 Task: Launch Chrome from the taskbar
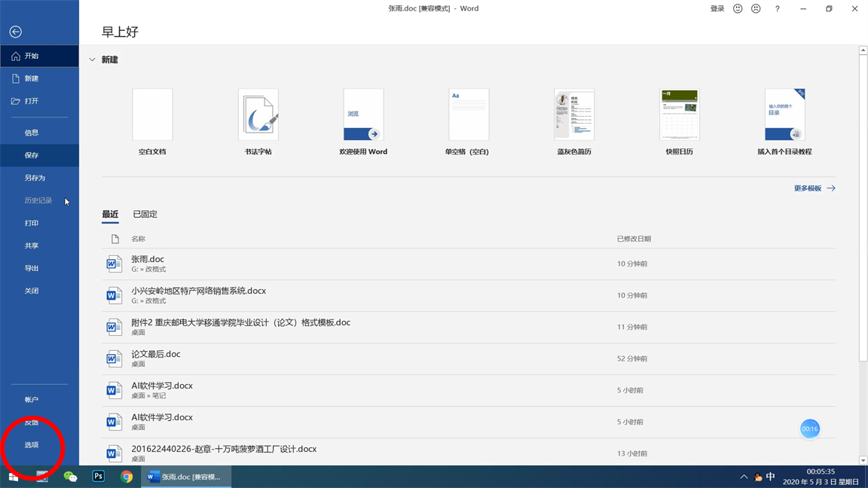[x=127, y=476]
